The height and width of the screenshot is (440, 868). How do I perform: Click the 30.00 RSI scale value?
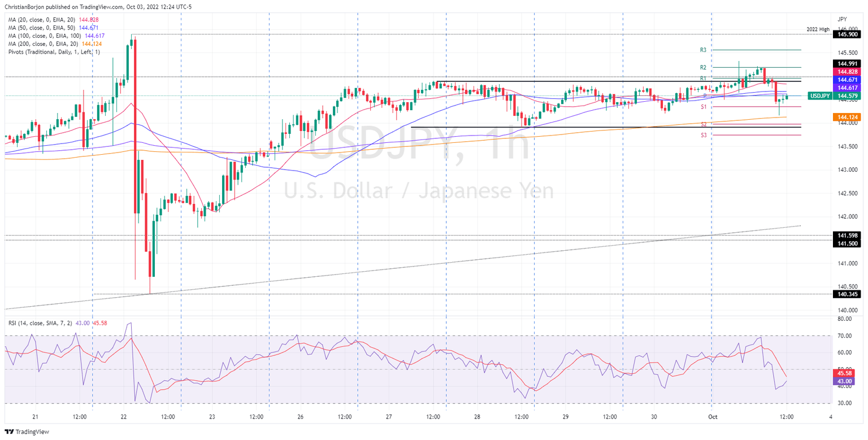(x=845, y=403)
